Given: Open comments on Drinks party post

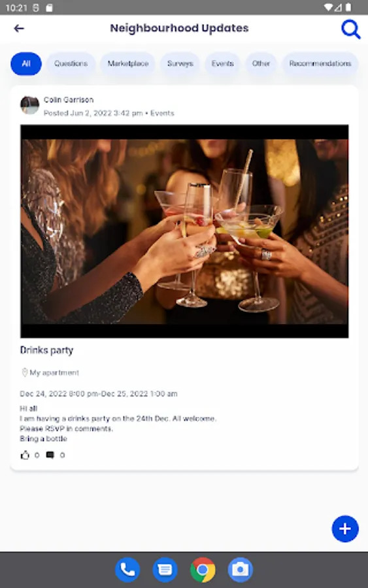Looking at the screenshot, I should pyautogui.click(x=50, y=455).
